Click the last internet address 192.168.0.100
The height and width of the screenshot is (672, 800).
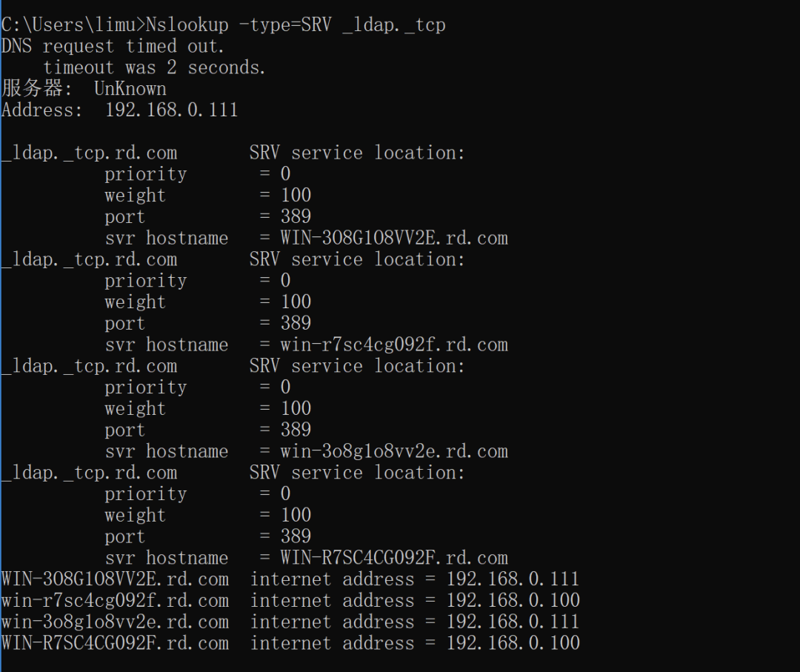[513, 643]
